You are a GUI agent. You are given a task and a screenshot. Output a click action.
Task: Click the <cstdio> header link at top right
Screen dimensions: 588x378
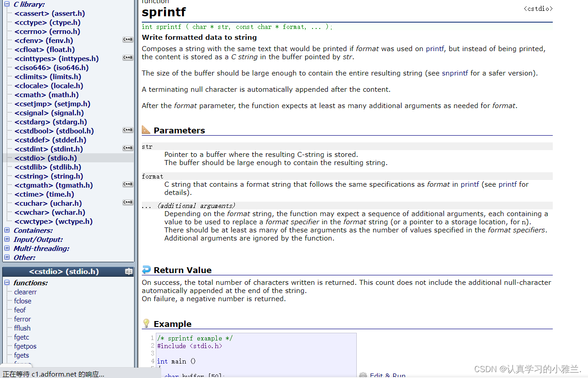click(538, 9)
